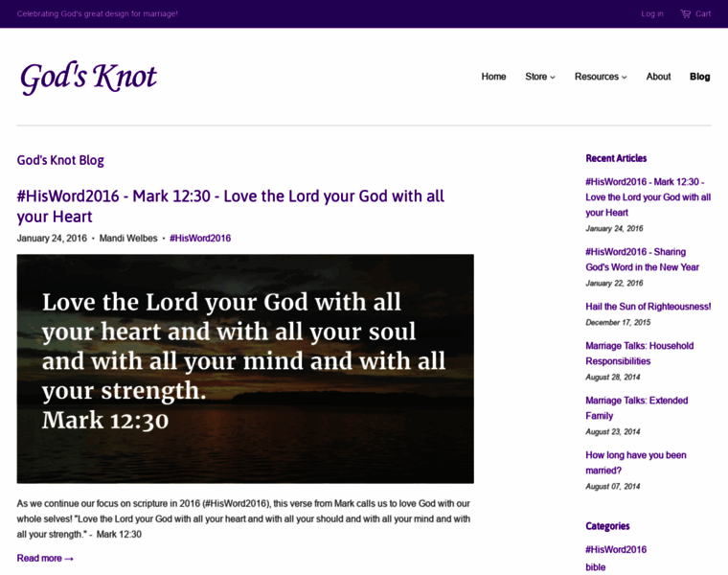Open the God's Knot Blog heading link
This screenshot has width=728, height=575.
point(60,160)
